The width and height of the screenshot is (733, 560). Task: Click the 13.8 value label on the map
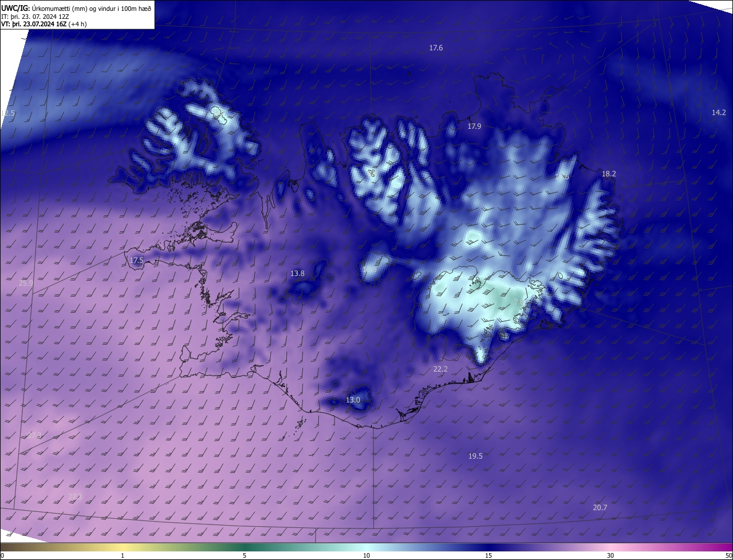click(297, 274)
